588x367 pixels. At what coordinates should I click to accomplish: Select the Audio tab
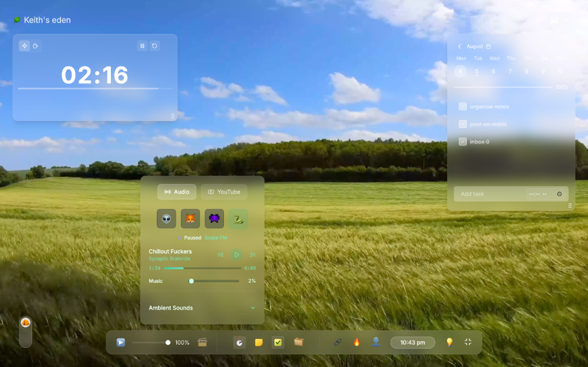(x=176, y=192)
